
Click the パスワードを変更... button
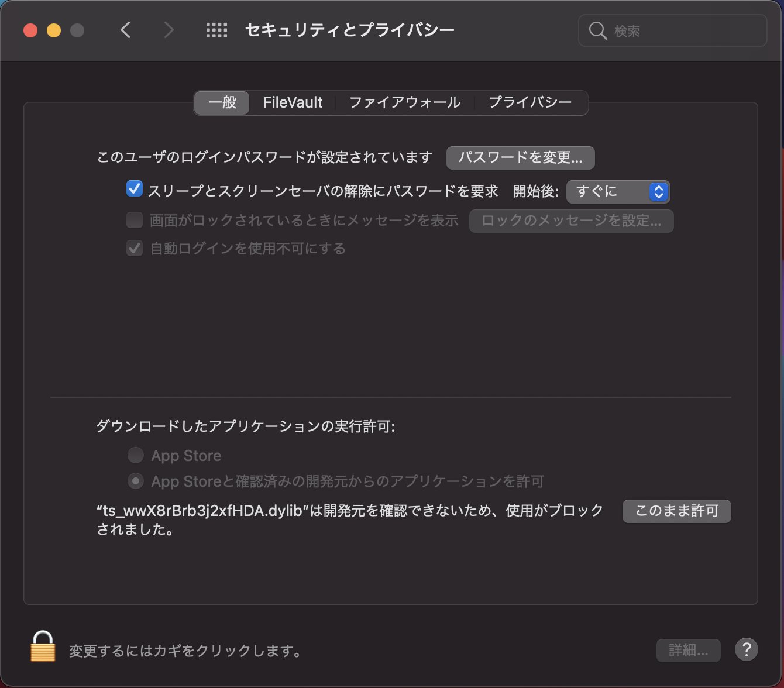pos(520,157)
